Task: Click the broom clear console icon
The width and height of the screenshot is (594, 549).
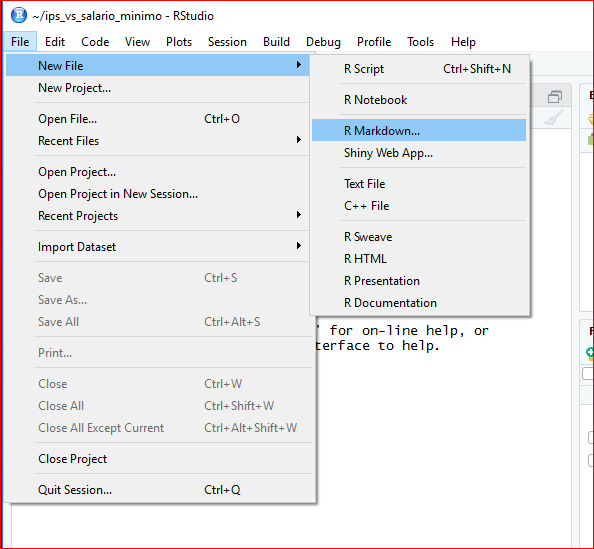Action: [x=553, y=118]
